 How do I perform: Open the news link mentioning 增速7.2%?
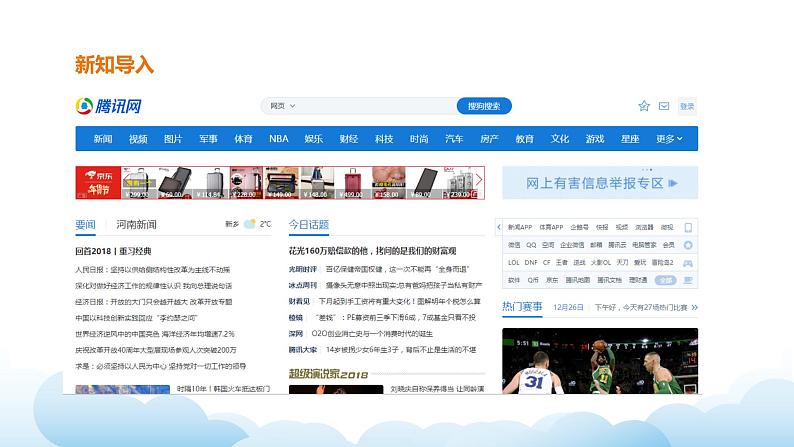click(x=155, y=334)
